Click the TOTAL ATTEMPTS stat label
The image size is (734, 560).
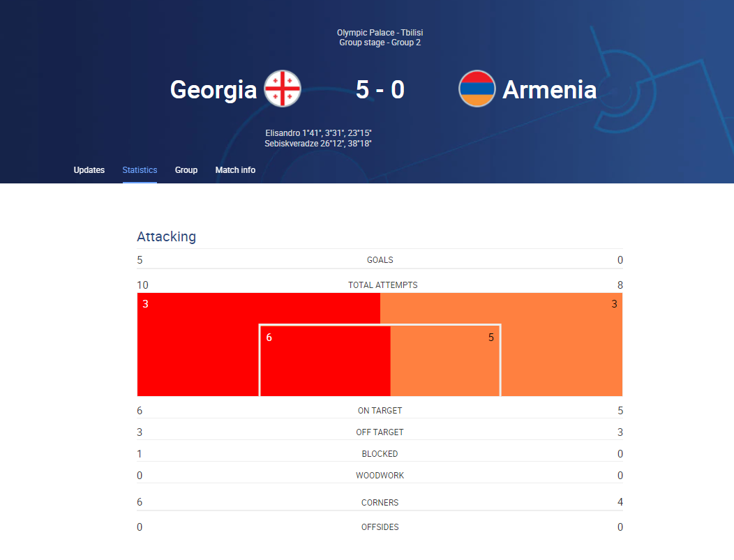pyautogui.click(x=383, y=285)
